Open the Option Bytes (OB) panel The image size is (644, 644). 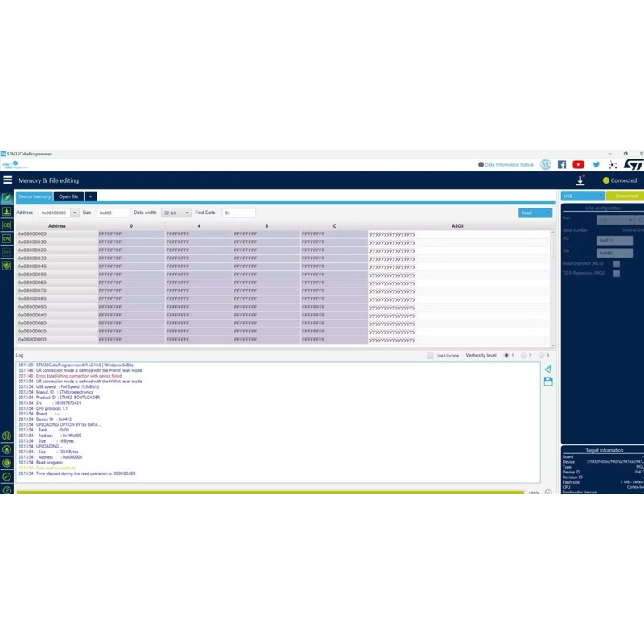(x=7, y=225)
